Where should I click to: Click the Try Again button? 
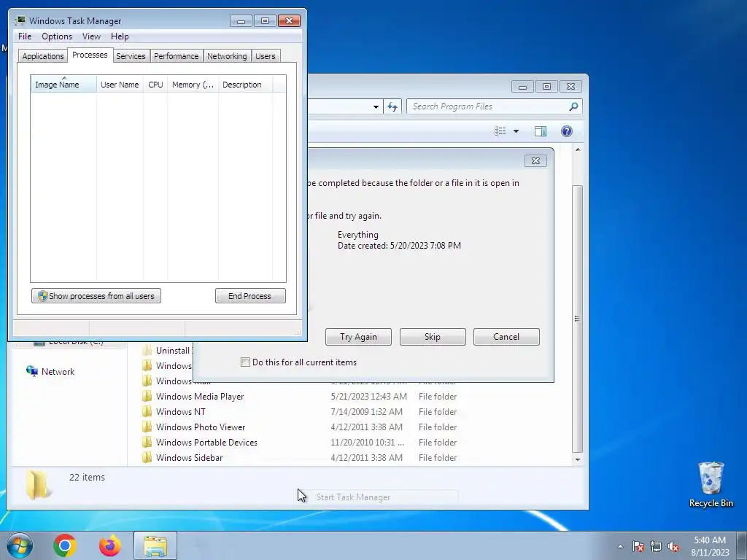pos(358,337)
